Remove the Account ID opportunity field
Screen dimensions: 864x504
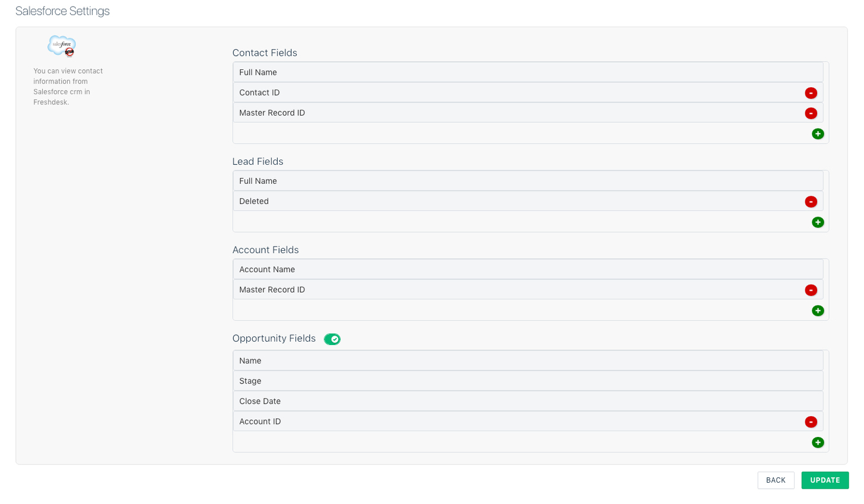(x=811, y=422)
